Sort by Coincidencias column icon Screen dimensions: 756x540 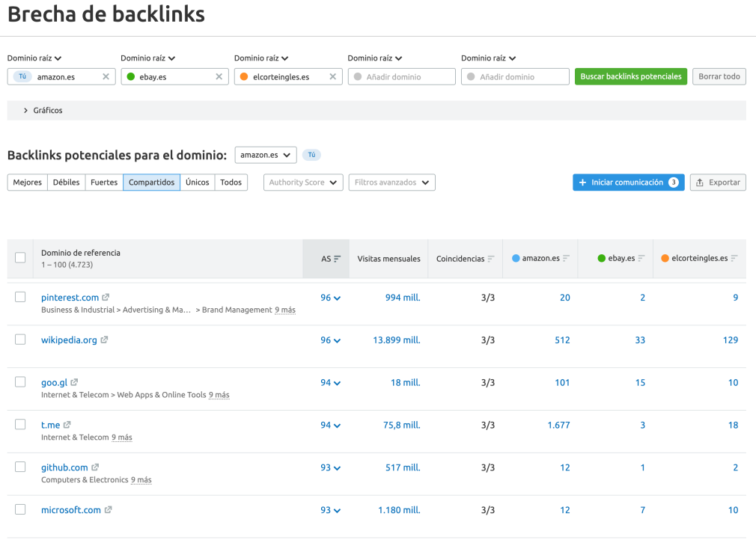pos(491,259)
